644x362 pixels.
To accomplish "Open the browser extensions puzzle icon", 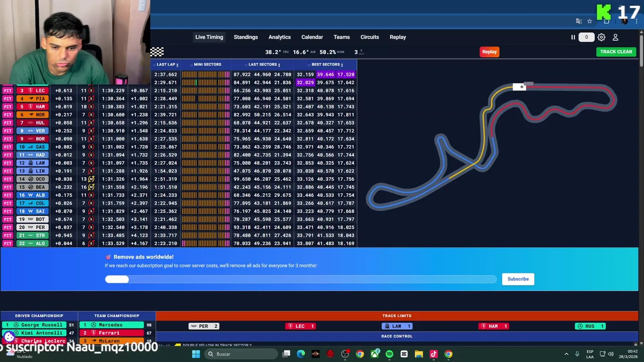I will (606, 21).
